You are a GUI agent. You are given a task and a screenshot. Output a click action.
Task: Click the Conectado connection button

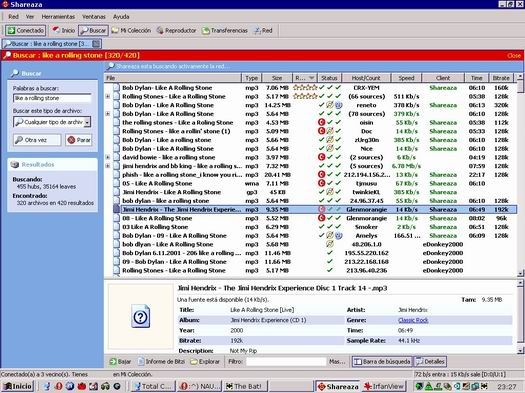(25, 30)
